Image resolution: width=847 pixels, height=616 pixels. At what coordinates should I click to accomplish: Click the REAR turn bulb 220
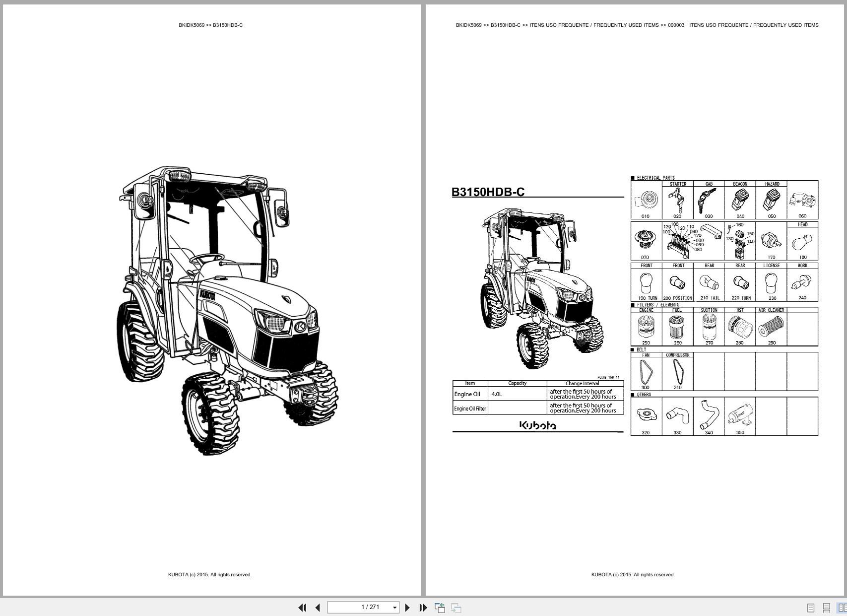click(x=740, y=282)
